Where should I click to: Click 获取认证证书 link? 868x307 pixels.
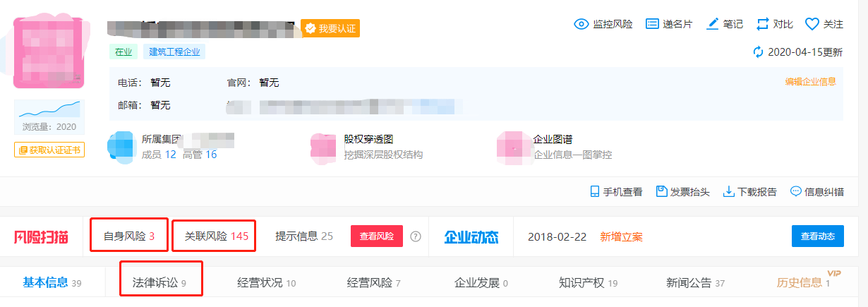coord(49,150)
